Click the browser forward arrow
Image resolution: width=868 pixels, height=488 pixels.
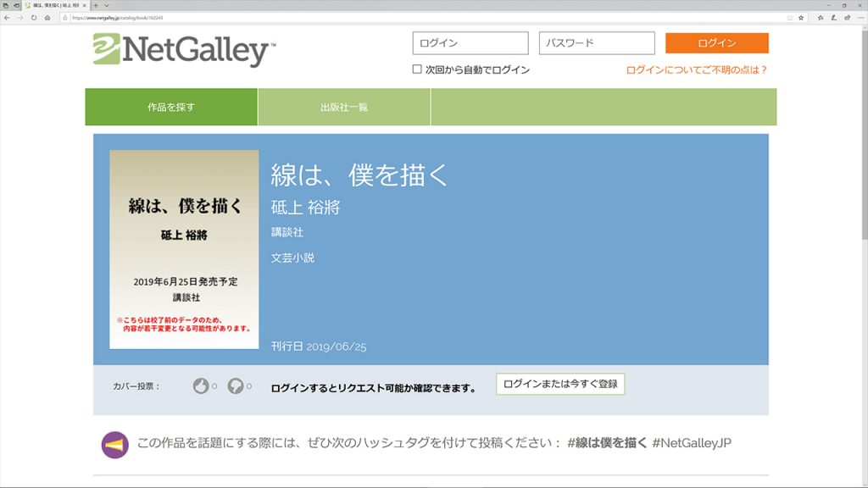tap(20, 18)
